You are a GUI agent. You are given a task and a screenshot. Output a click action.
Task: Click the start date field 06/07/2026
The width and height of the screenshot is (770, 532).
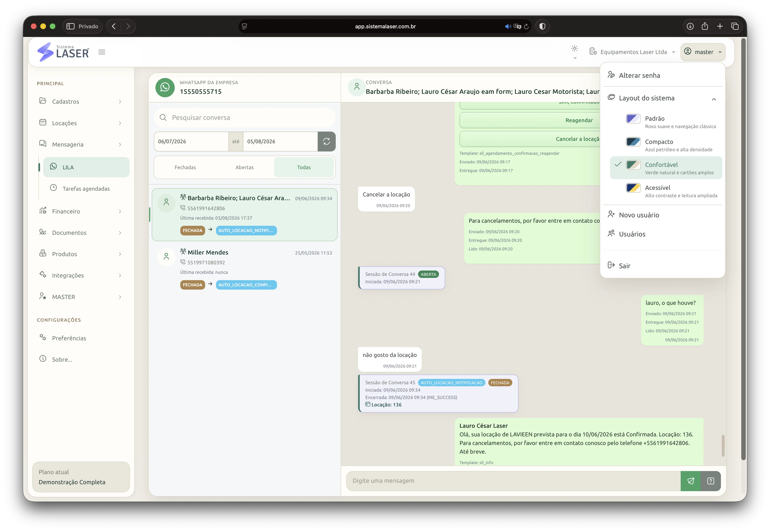pyautogui.click(x=191, y=141)
